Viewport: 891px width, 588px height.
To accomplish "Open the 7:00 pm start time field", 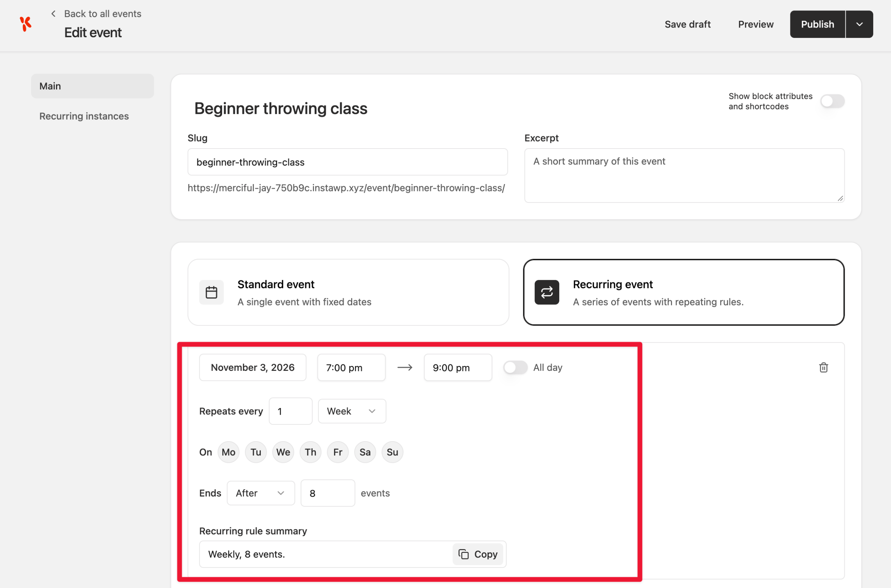I will [x=352, y=367].
